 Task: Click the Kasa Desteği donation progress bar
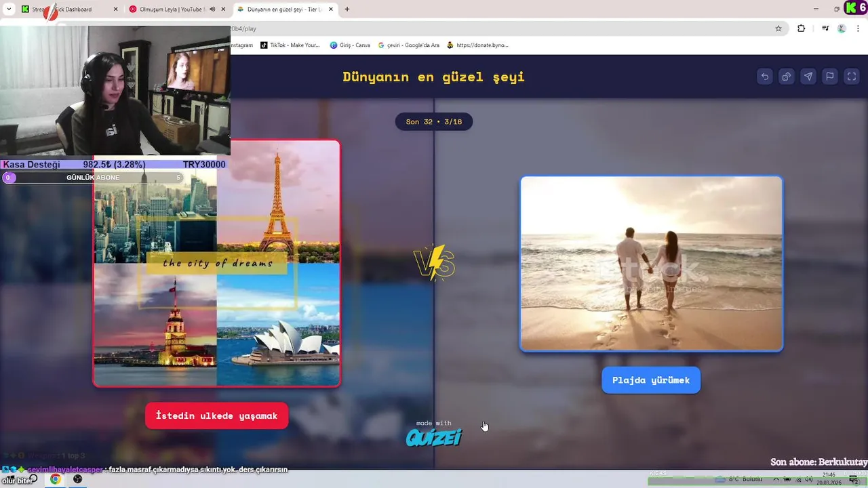(115, 165)
